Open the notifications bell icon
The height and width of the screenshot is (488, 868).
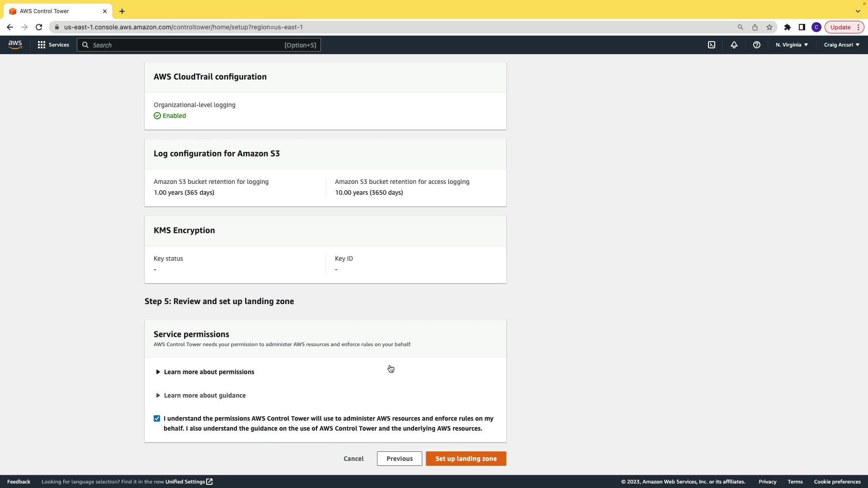(x=734, y=45)
